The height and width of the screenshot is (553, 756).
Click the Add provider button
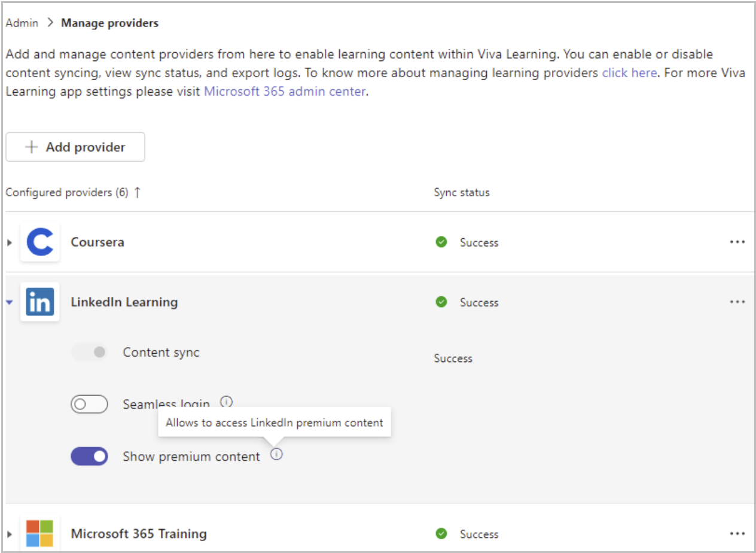(x=75, y=147)
